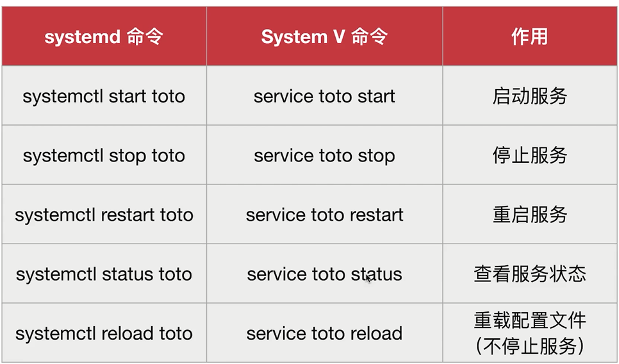Image resolution: width=619 pixels, height=364 pixels.
Task: Click the 'service toto reload' text
Action: pyautogui.click(x=324, y=333)
